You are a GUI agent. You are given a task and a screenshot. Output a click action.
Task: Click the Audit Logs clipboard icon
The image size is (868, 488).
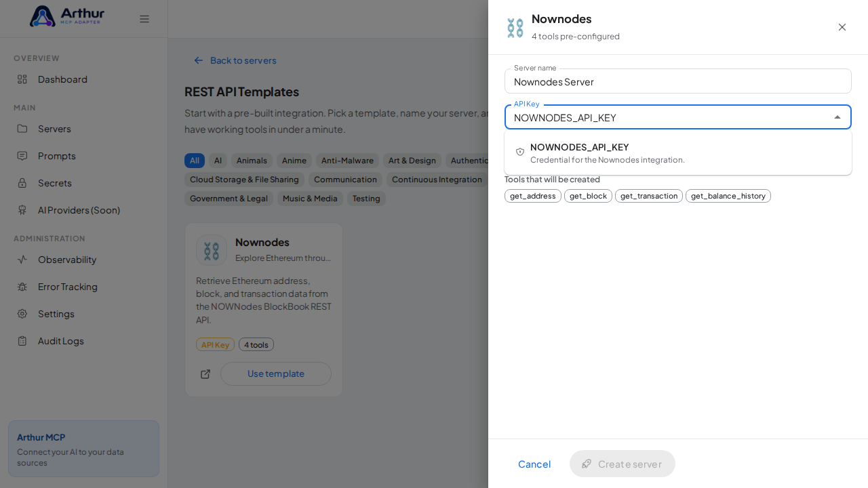pos(22,341)
